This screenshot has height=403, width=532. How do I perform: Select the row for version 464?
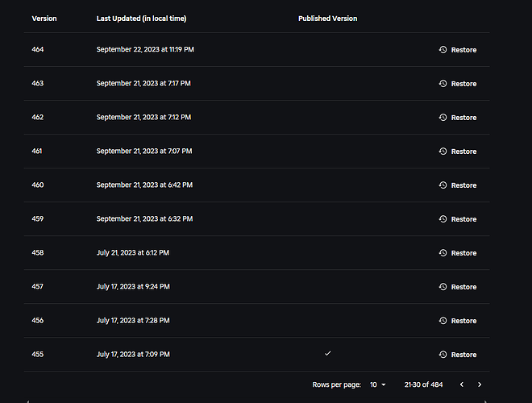(257, 49)
